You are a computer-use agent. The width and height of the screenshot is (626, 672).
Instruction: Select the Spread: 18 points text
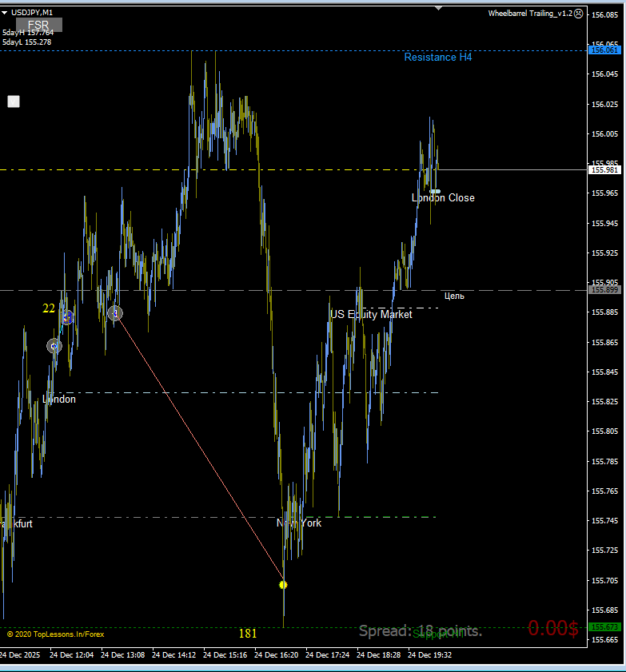coord(421,631)
